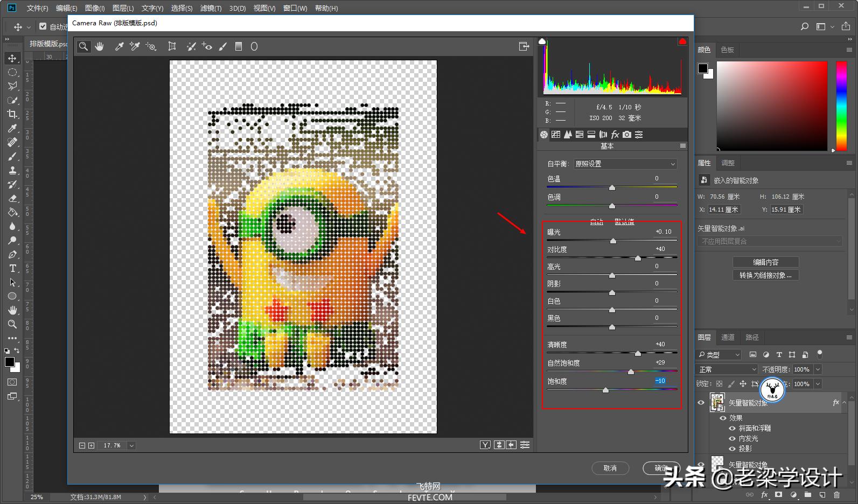The image size is (858, 504).
Task: Click the 编辑内容 button
Action: click(x=765, y=262)
